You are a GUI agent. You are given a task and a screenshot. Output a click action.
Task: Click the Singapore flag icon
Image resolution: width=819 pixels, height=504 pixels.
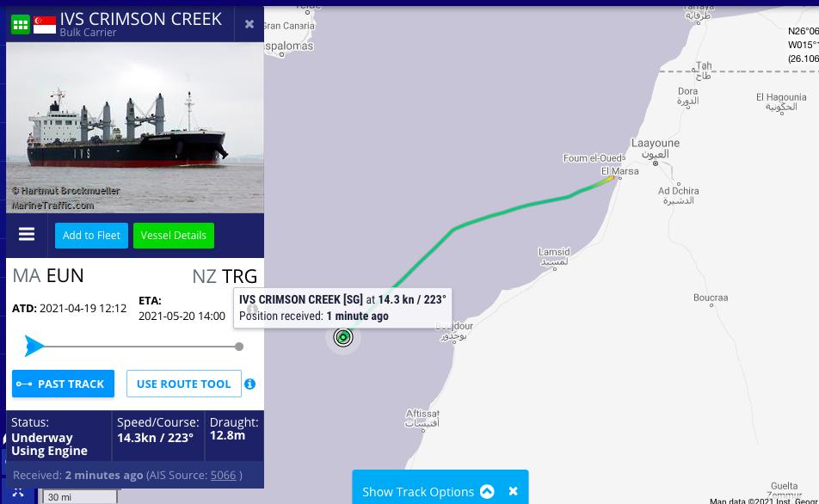(x=45, y=25)
